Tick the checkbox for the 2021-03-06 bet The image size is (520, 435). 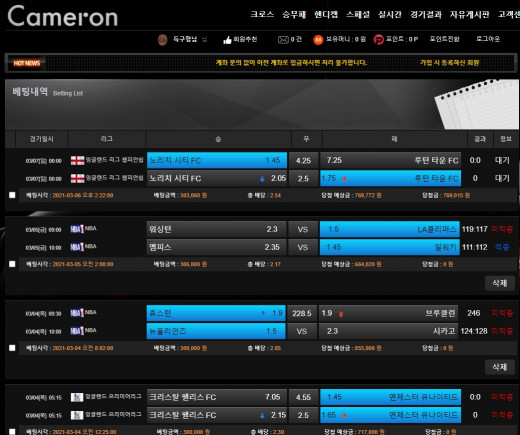pyautogui.click(x=12, y=195)
